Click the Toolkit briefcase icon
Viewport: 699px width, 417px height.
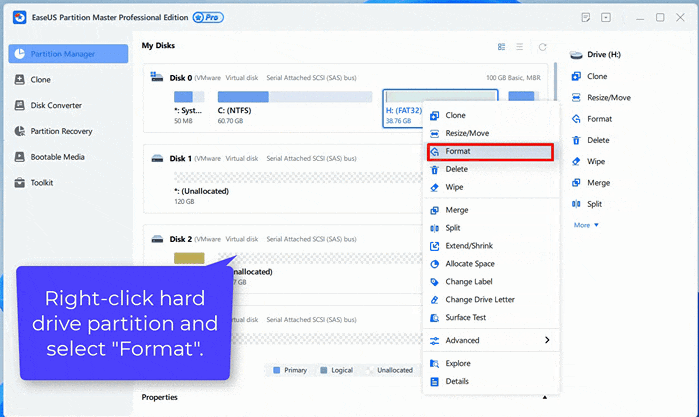(20, 182)
